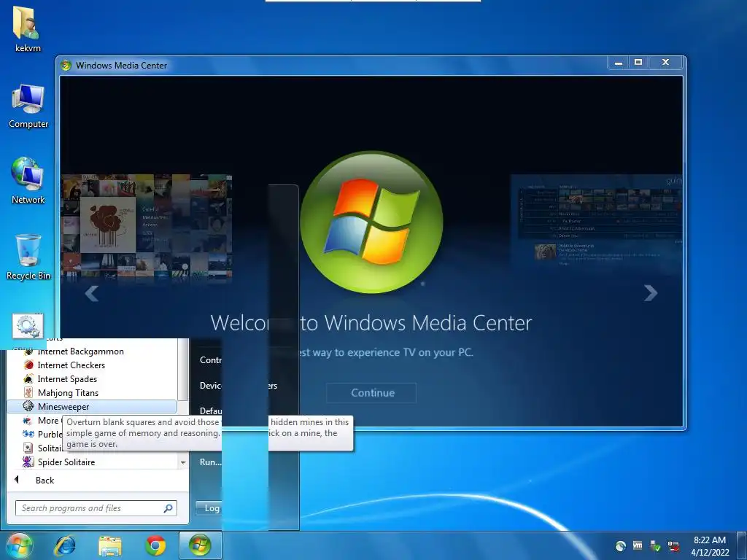
Task: Open Run... from the Start menu
Action: click(210, 462)
